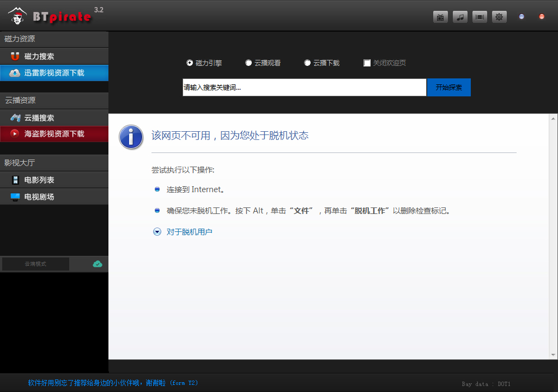The image size is (558, 392).
Task: Click the blue info icon on the page
Action: click(131, 137)
